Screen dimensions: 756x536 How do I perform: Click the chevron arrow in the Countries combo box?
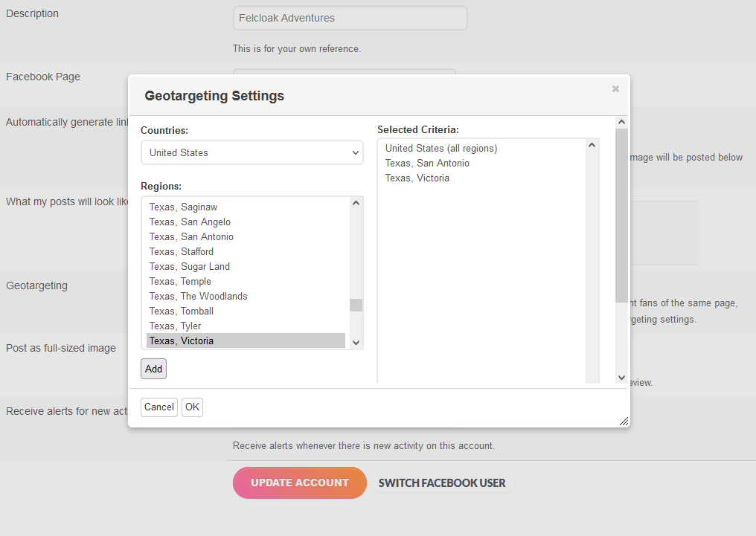point(356,152)
